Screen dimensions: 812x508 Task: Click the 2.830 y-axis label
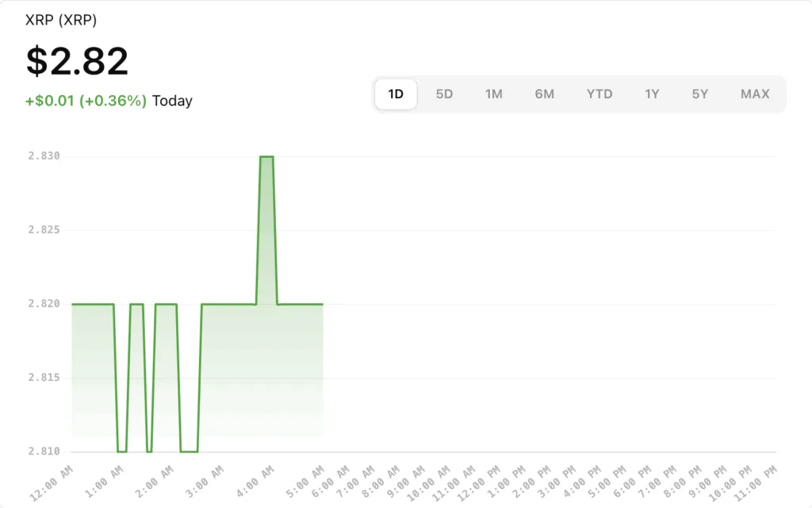(x=44, y=156)
